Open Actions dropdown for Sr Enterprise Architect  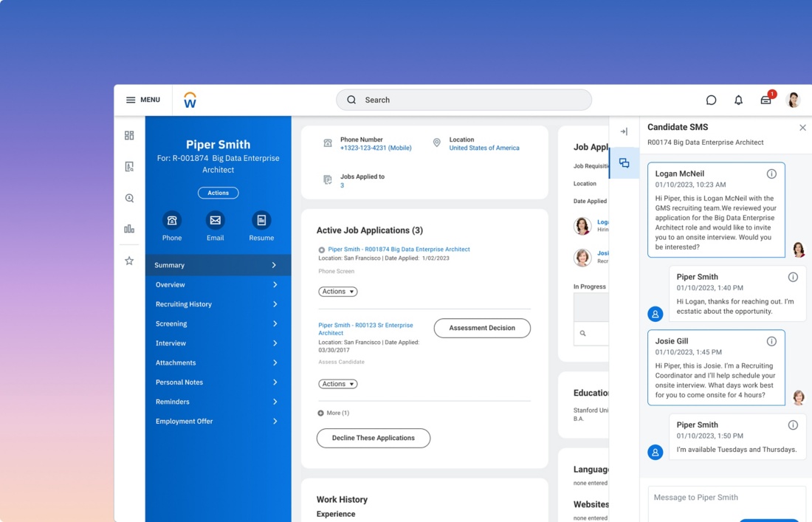tap(337, 384)
